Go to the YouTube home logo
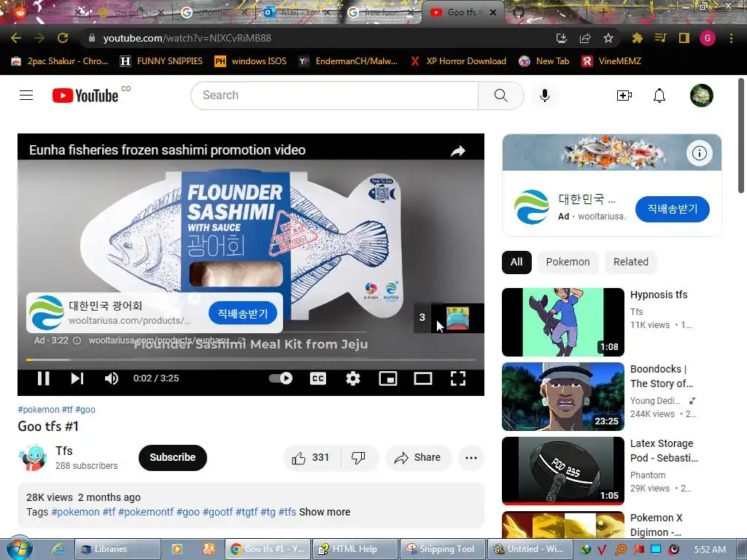 (x=85, y=96)
